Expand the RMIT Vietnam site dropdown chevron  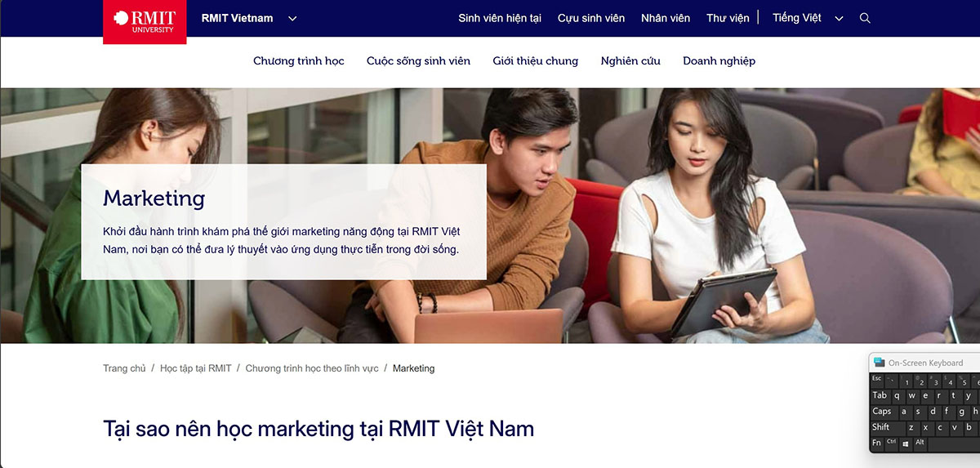coord(293,19)
